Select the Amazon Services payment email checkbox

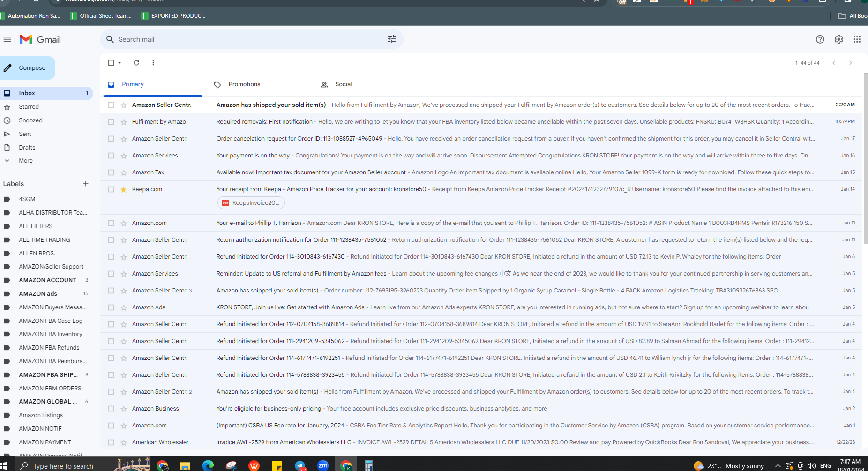point(111,156)
